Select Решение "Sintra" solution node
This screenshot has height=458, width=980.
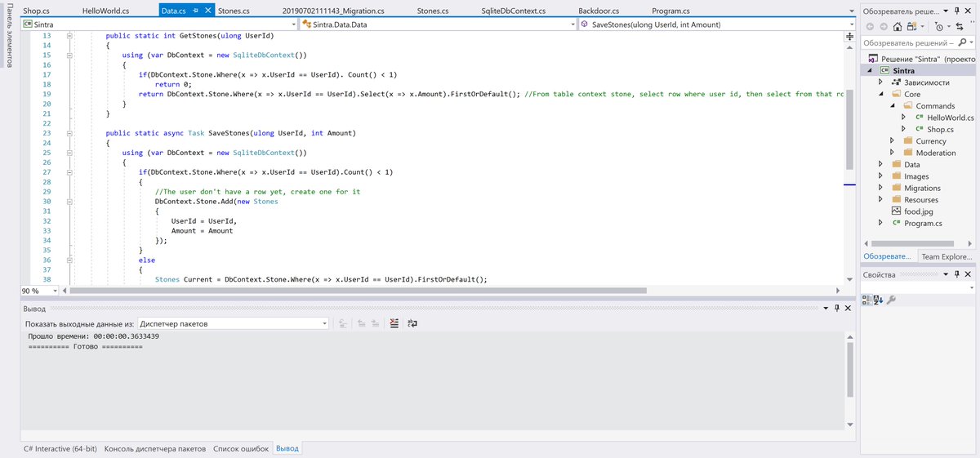click(928, 59)
